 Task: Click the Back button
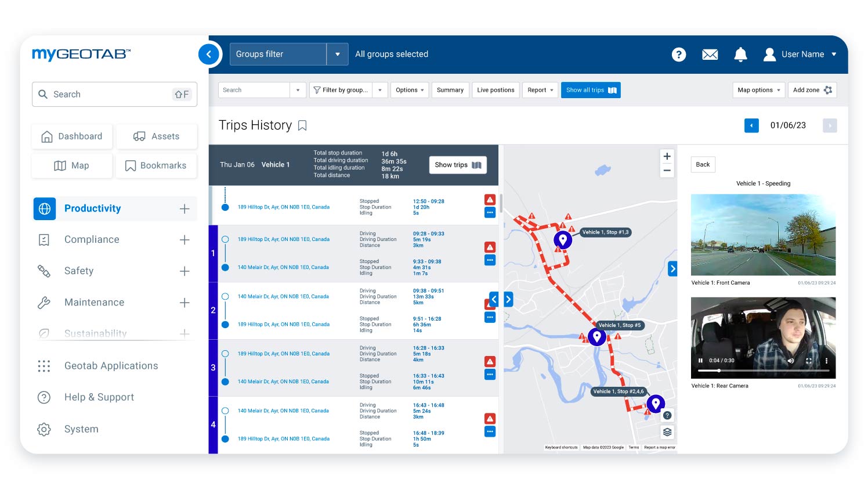click(x=703, y=164)
